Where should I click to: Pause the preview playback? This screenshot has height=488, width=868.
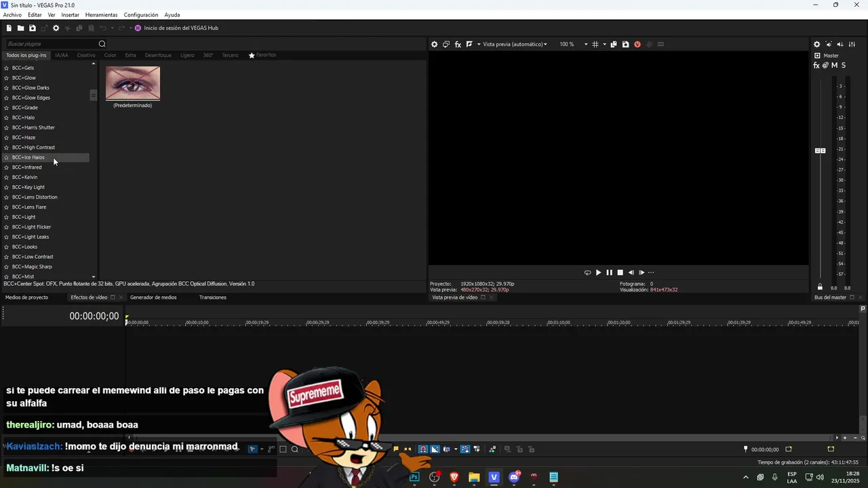609,272
